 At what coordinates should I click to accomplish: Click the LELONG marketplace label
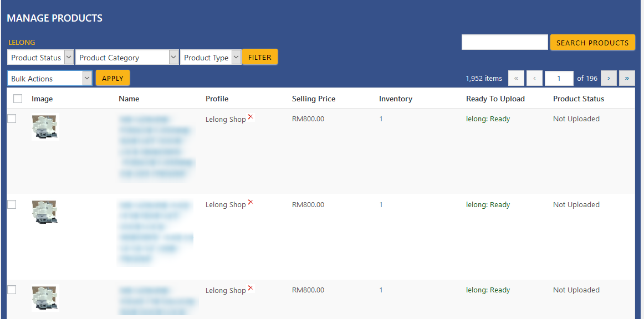[x=22, y=42]
